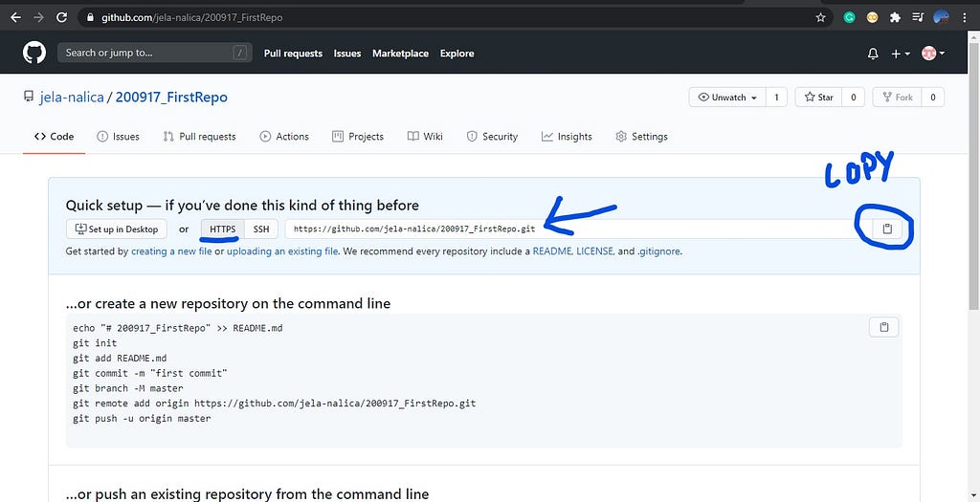The width and height of the screenshot is (980, 502).
Task: Bookmark this page with the star icon
Action: coord(820,17)
